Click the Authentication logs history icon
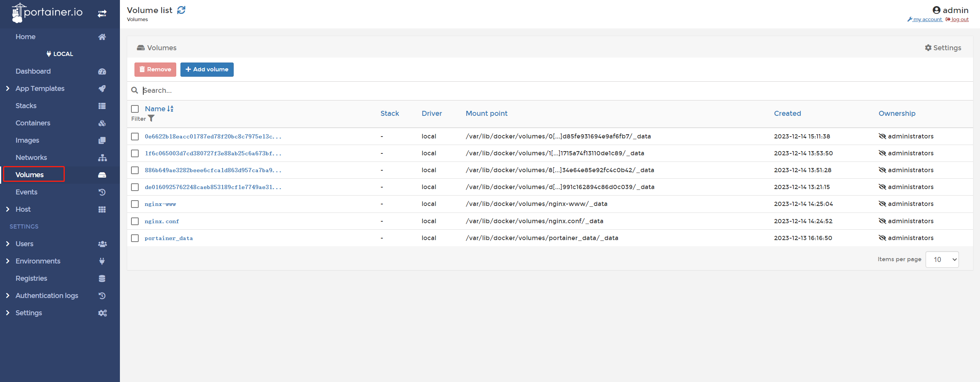Viewport: 980px width, 382px height. tap(102, 296)
